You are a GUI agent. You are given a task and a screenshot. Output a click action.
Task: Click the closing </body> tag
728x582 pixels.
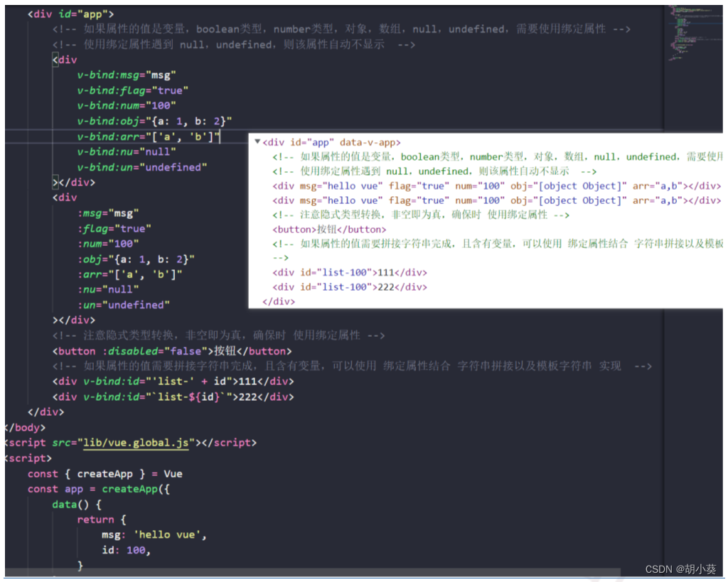26,428
